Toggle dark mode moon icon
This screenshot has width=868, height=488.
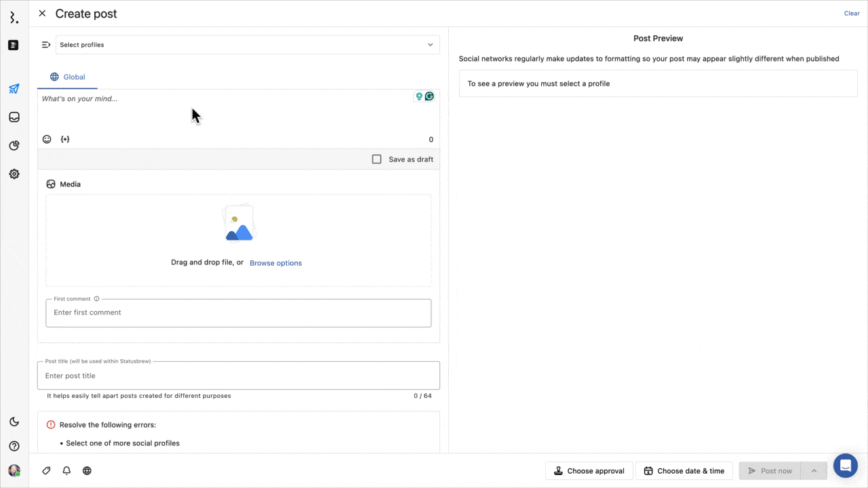14,422
